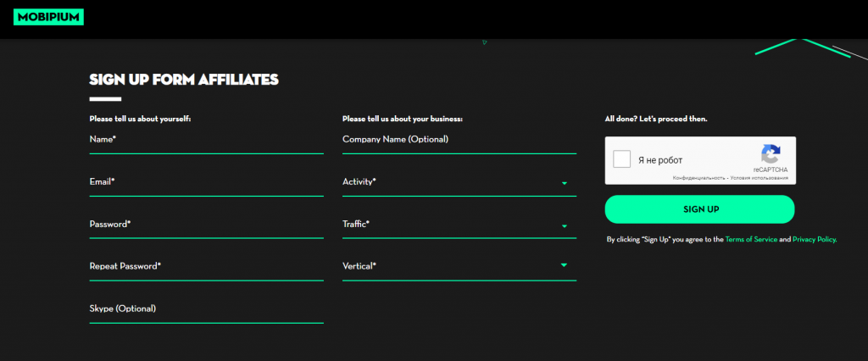The width and height of the screenshot is (868, 361).
Task: Open the Privacy Policy link
Action: click(814, 240)
